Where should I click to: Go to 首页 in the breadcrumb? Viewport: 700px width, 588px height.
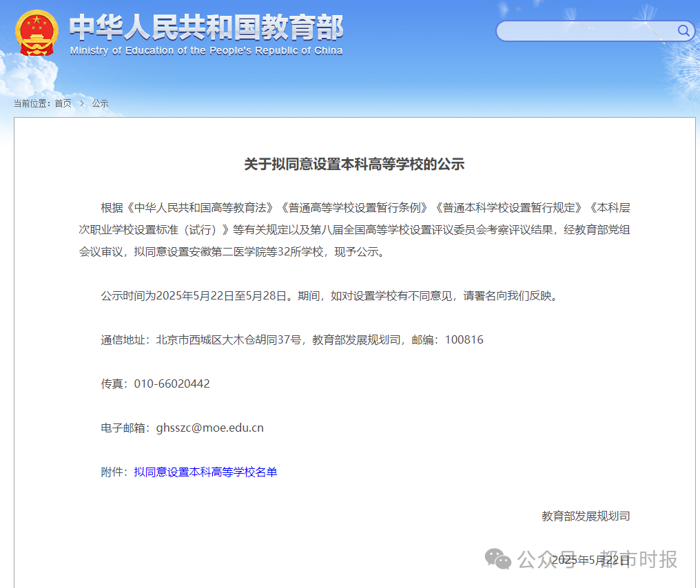click(63, 103)
